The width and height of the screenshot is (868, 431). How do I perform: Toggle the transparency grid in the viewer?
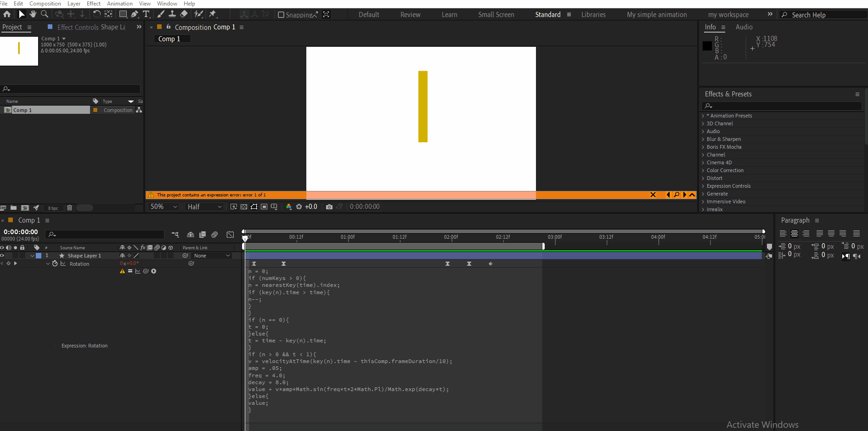point(244,207)
